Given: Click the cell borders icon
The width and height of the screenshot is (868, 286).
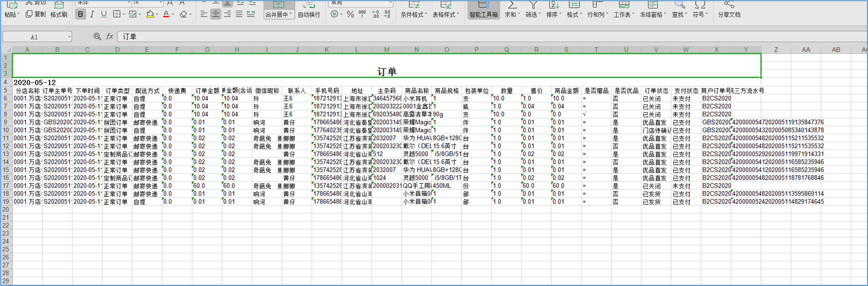Looking at the screenshot, I should pyautogui.click(x=116, y=14).
